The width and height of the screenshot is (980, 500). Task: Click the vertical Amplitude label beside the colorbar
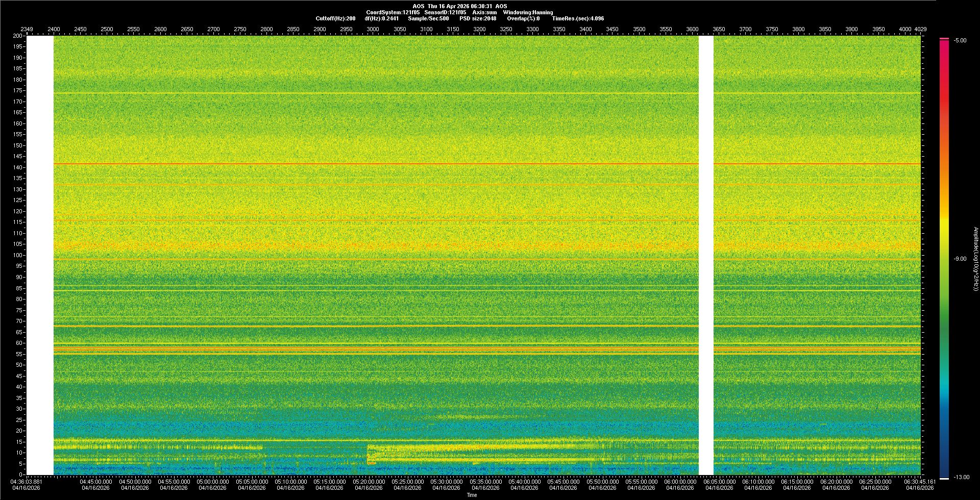(x=975, y=259)
